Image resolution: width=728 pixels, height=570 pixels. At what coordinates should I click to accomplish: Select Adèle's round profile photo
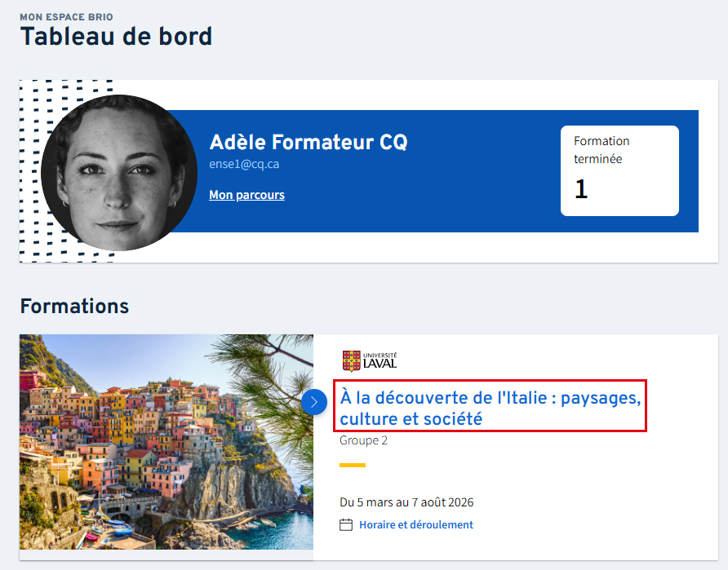119,172
